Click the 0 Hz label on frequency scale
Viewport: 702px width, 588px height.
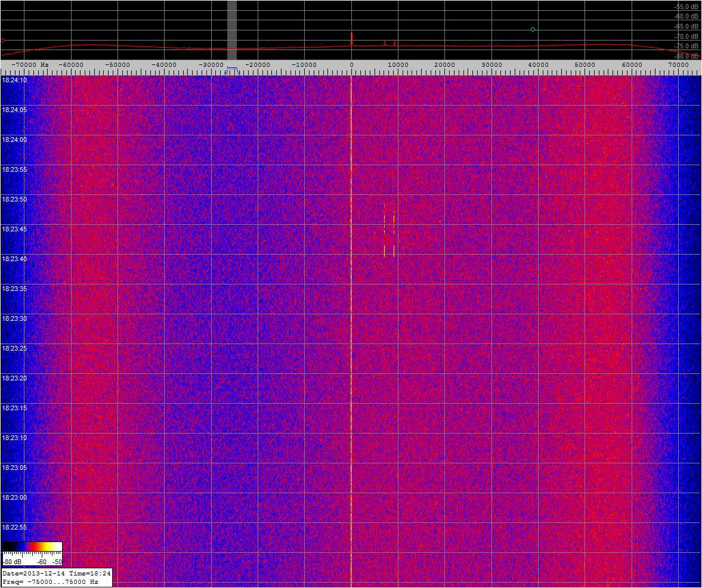351,64
